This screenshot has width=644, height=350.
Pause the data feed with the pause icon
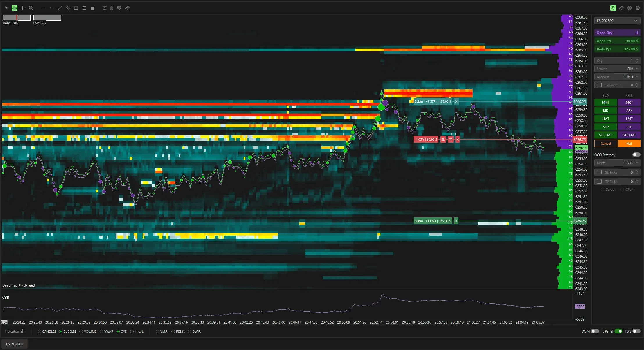(x=629, y=8)
